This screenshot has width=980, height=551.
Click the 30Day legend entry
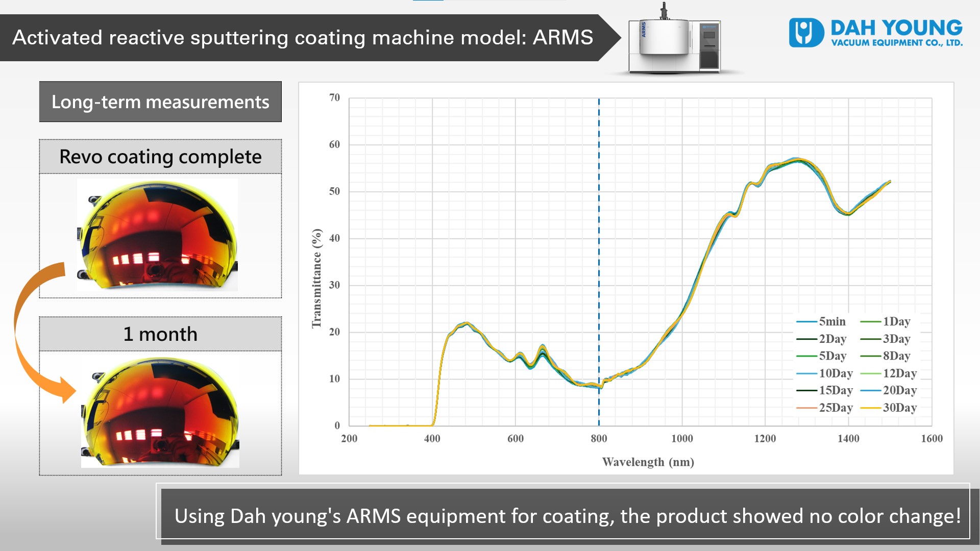[x=889, y=408]
